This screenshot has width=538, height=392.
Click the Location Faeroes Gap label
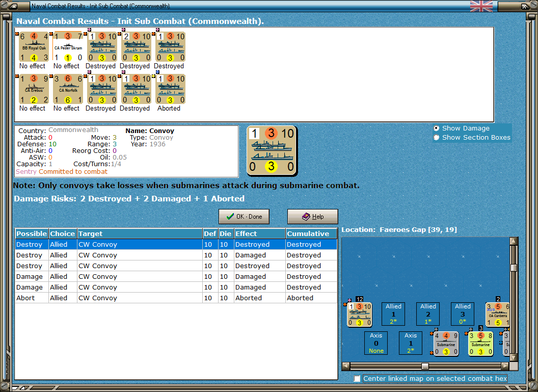[399, 229]
